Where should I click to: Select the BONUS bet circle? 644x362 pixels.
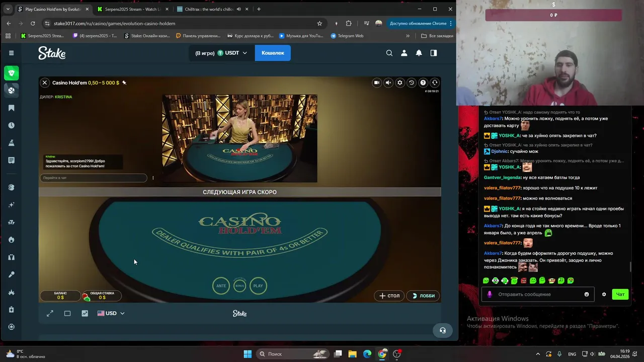point(239,286)
